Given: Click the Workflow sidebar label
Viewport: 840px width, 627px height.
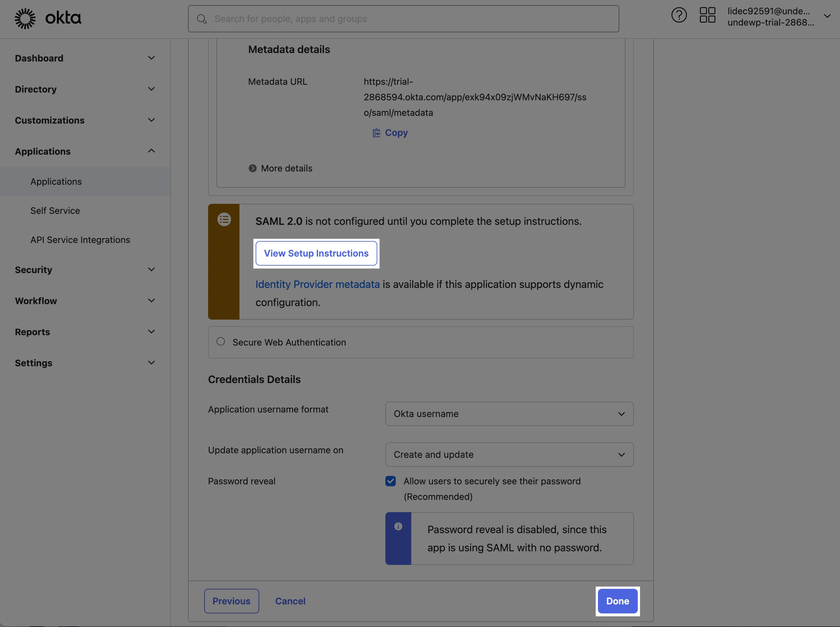Looking at the screenshot, I should pos(36,301).
